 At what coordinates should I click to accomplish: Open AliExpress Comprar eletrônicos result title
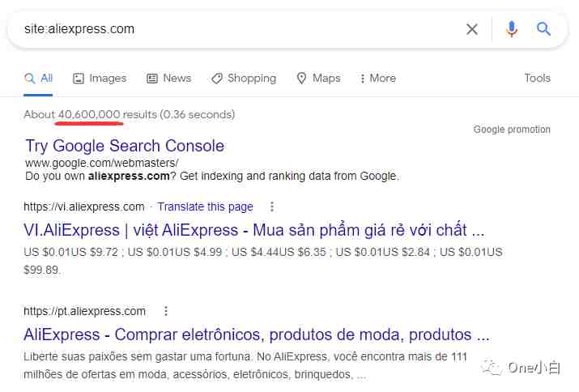point(257,334)
